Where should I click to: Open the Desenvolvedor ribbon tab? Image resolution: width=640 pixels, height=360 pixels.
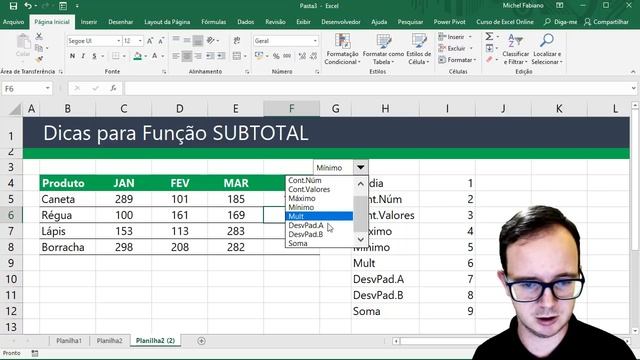pos(340,22)
